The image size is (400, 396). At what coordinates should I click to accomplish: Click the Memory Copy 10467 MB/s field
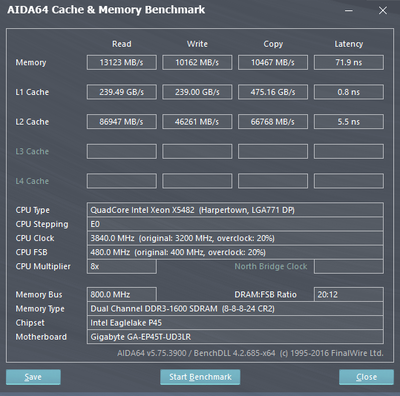pyautogui.click(x=273, y=62)
